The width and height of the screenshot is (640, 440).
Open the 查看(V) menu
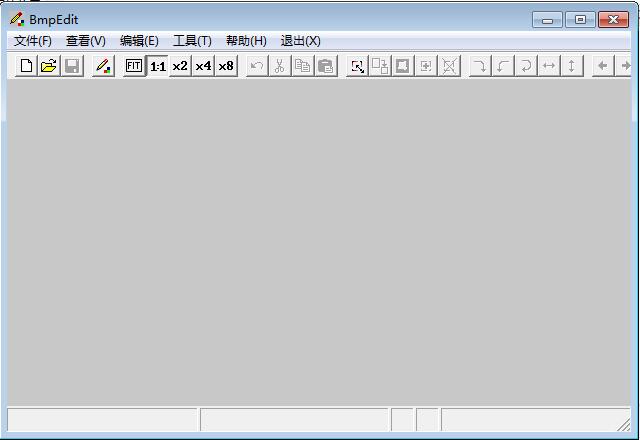coord(86,41)
